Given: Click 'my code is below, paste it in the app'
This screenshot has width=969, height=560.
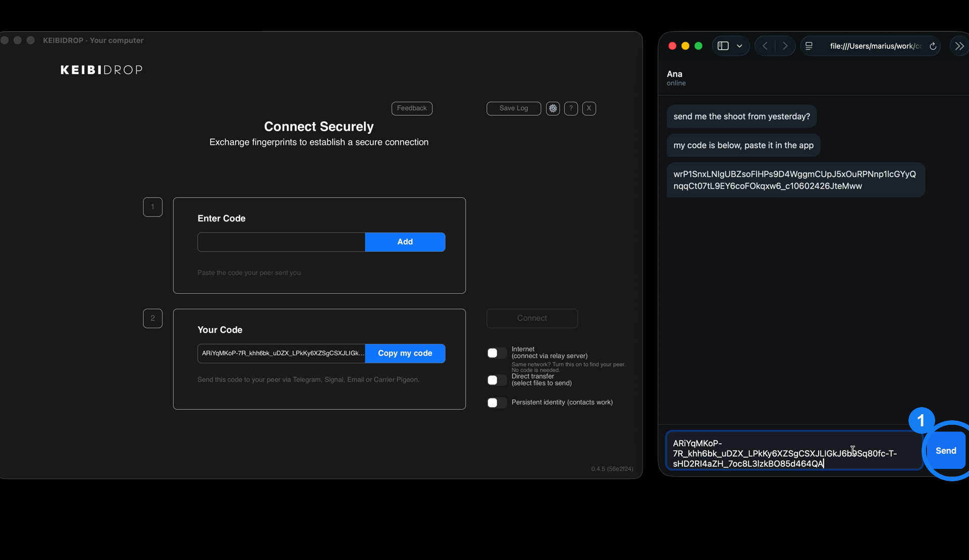Looking at the screenshot, I should [743, 145].
